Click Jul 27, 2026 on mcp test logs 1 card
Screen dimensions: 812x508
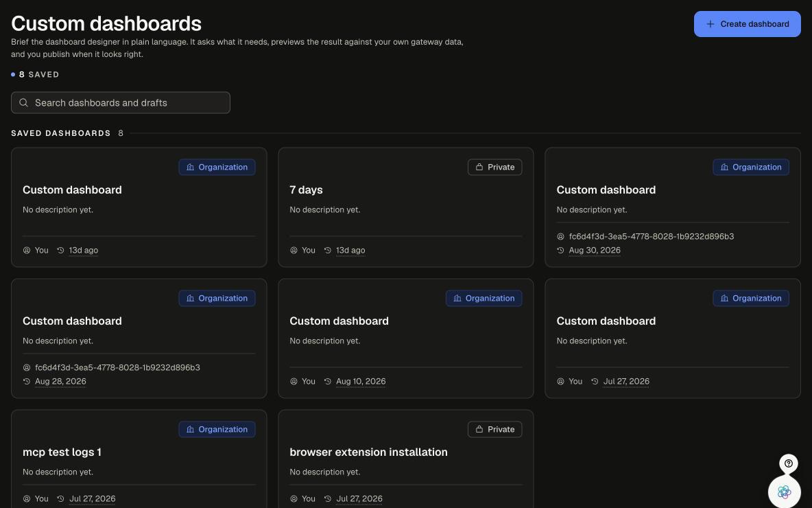[x=92, y=498]
